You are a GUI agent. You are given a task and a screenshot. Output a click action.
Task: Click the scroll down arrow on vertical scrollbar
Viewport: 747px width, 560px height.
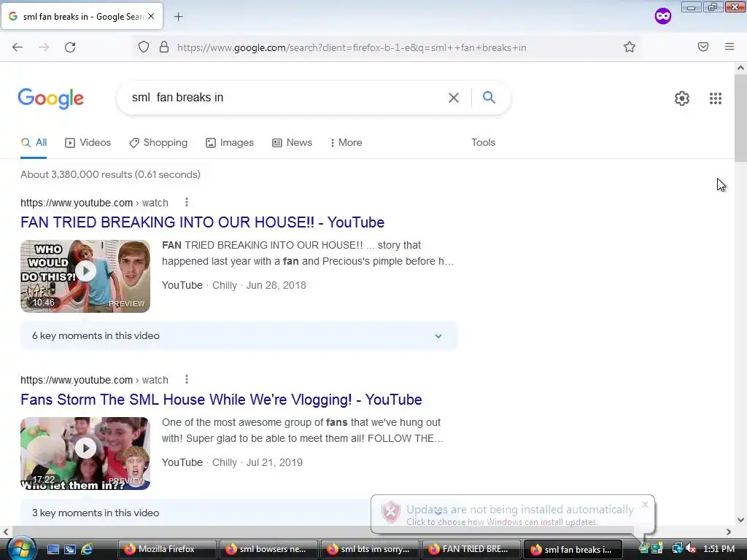pyautogui.click(x=740, y=520)
